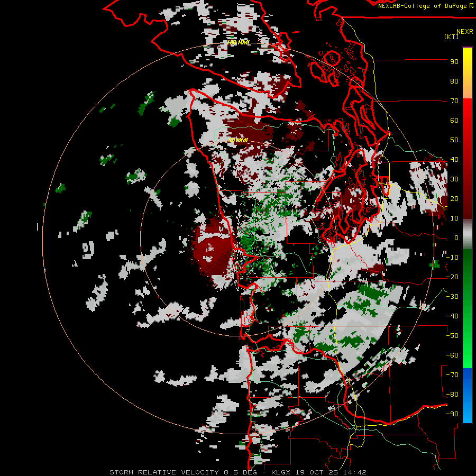Click the gray zero-velocity segment of the color bar
476x476 pixels.
(x=467, y=234)
